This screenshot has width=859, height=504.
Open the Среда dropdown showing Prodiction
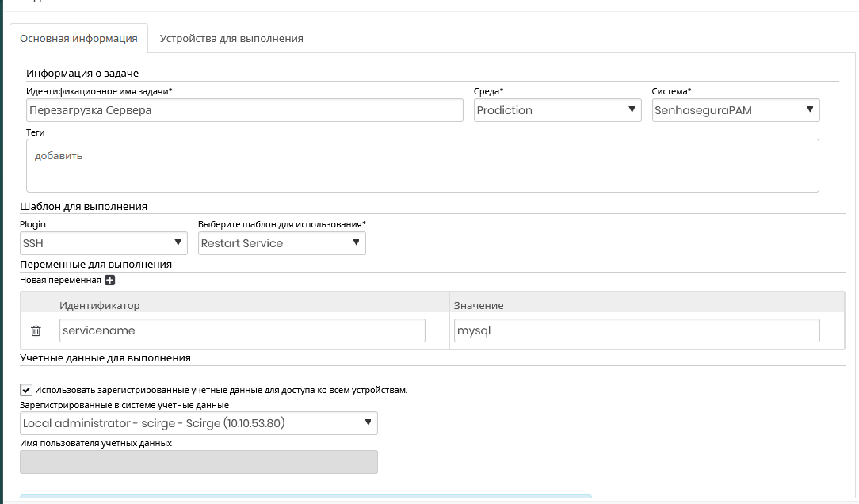(x=557, y=110)
